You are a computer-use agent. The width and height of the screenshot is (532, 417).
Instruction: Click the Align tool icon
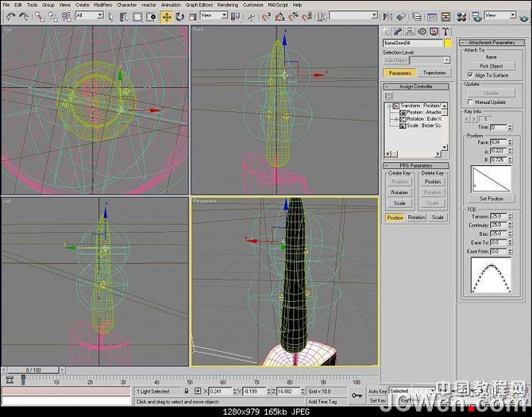401,17
